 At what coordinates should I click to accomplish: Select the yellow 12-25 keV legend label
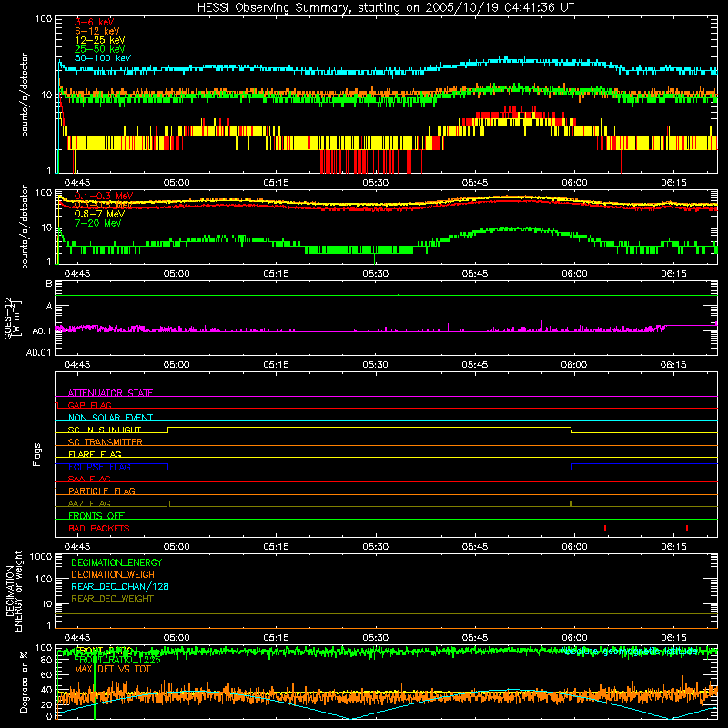coord(99,40)
